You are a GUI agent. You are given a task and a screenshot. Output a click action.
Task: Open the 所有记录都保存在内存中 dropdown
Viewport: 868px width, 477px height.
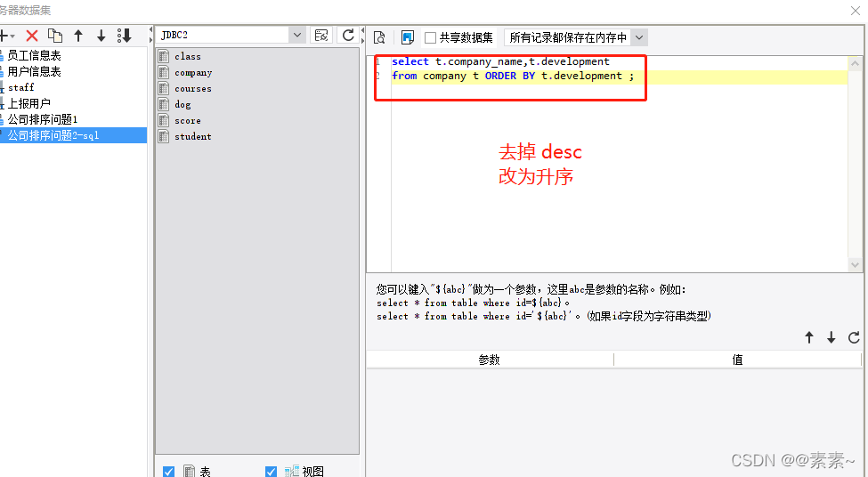[x=639, y=37]
